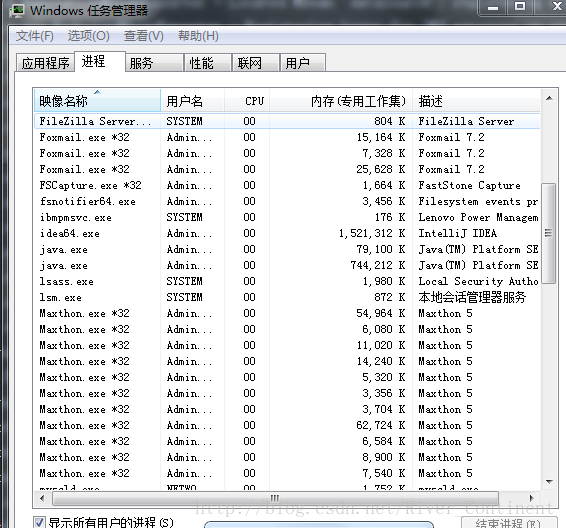Select the idea64.exe process
The width and height of the screenshot is (566, 528).
pyautogui.click(x=287, y=233)
